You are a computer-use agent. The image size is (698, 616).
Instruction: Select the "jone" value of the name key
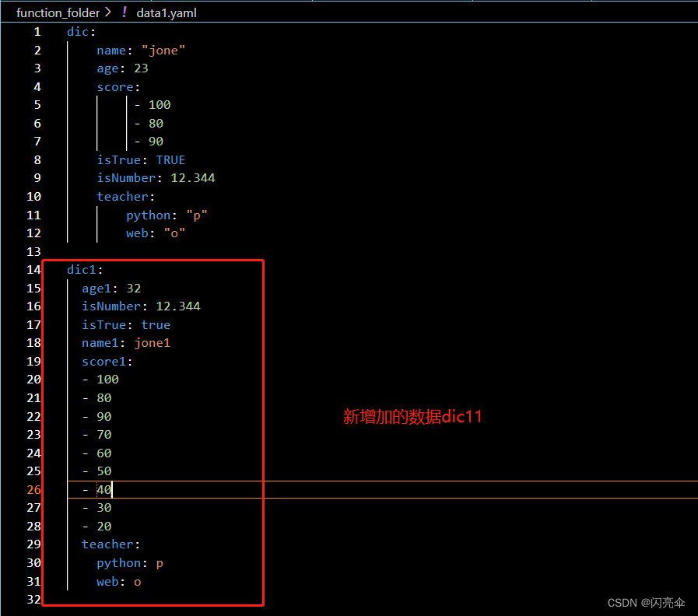click(x=163, y=50)
